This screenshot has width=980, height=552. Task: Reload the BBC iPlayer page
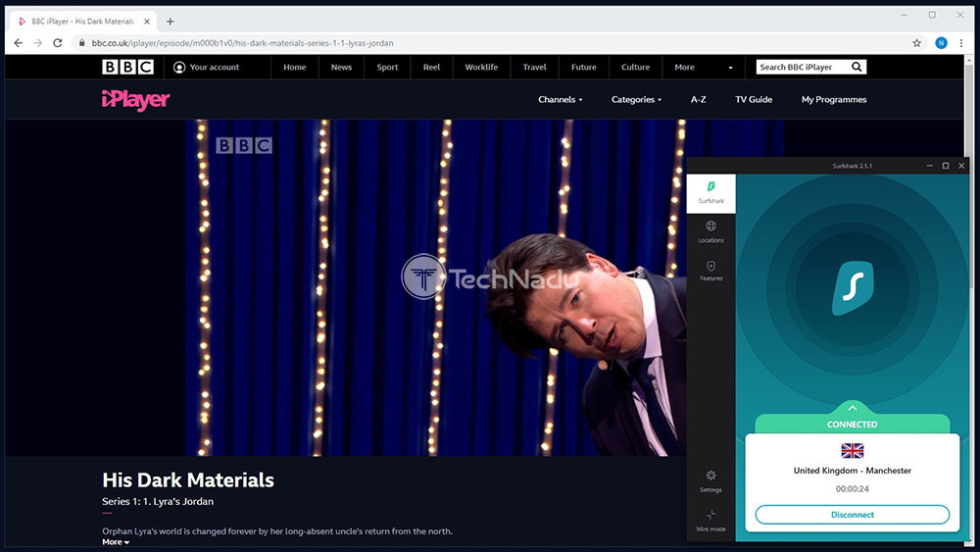coord(58,43)
